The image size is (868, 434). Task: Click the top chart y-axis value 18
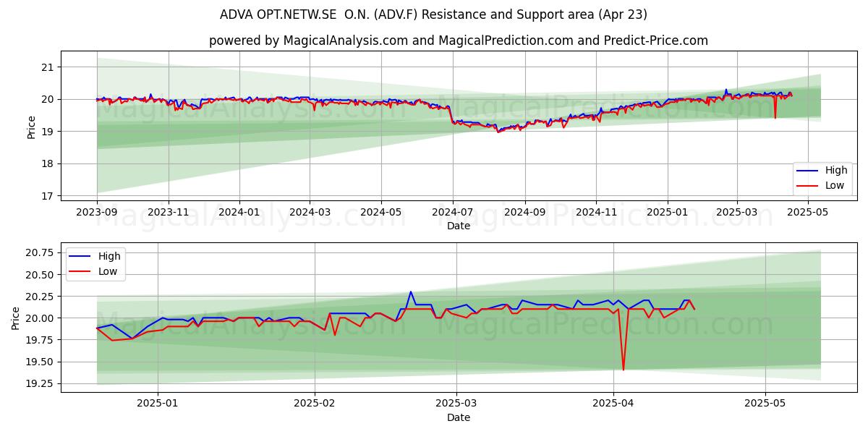pyautogui.click(x=48, y=163)
